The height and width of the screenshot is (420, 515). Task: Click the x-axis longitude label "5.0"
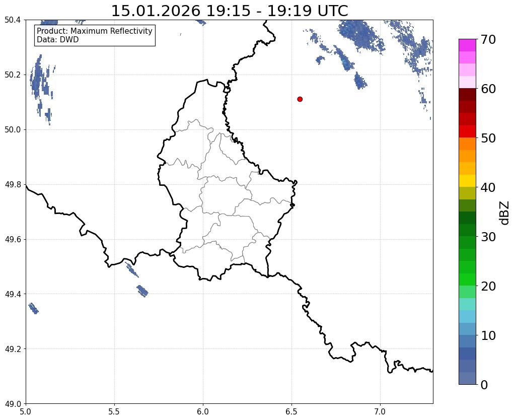pos(26,412)
